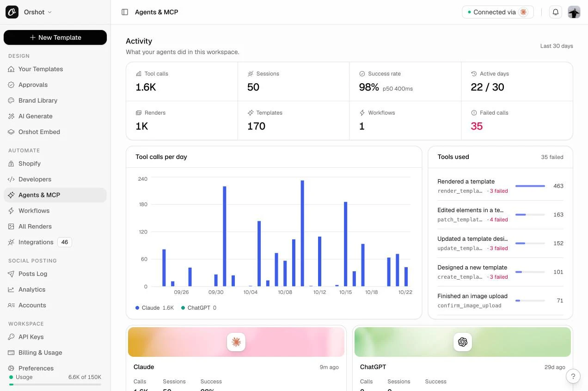Click the Agents & MCP sparkle icon
Image resolution: width=588 pixels, height=391 pixels.
(x=11, y=195)
